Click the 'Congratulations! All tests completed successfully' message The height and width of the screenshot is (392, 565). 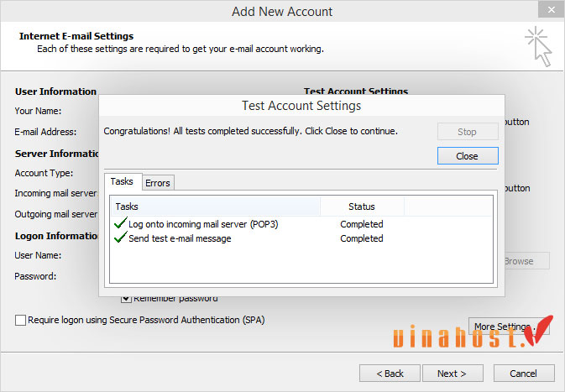tap(250, 131)
